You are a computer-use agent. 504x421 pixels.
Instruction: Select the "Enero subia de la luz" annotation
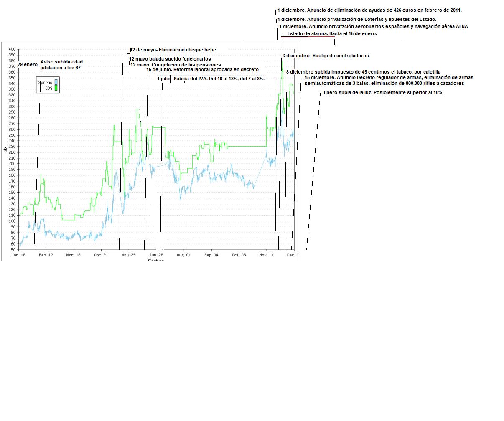[383, 92]
